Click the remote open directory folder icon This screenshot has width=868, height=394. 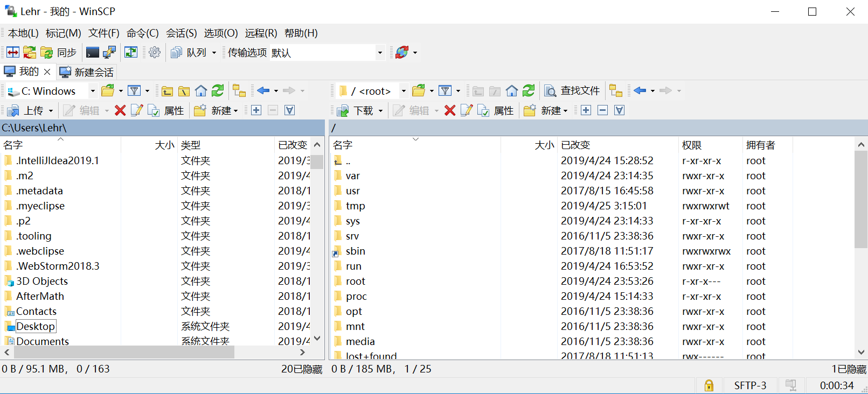point(419,90)
